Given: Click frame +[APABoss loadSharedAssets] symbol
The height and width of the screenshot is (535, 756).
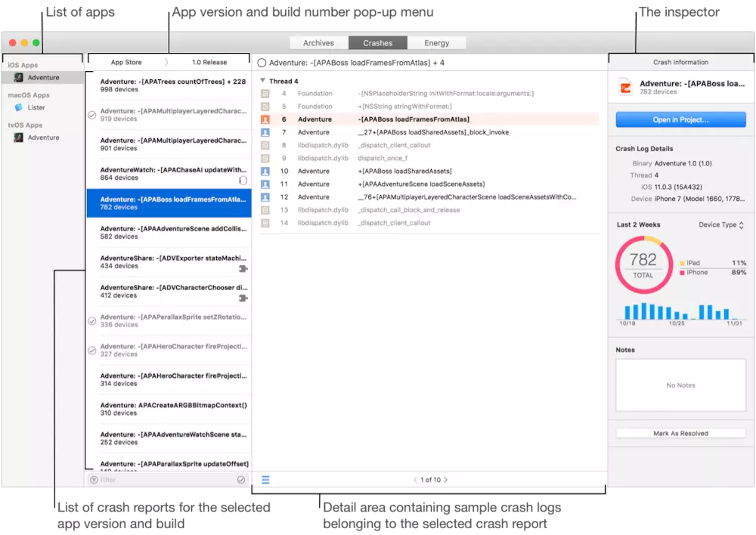Looking at the screenshot, I should pyautogui.click(x=404, y=171).
